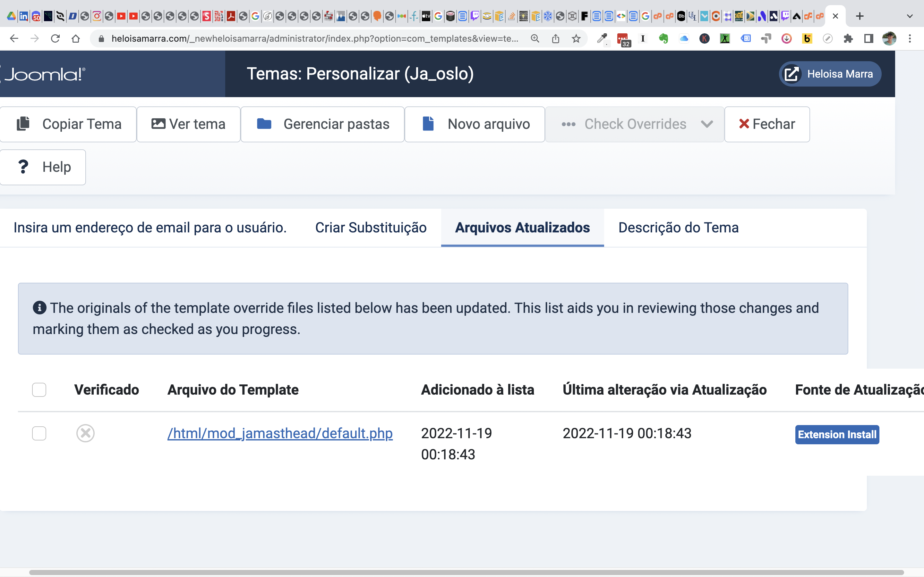Click the red X Fechar icon
This screenshot has height=577, width=924.
pyautogui.click(x=744, y=124)
